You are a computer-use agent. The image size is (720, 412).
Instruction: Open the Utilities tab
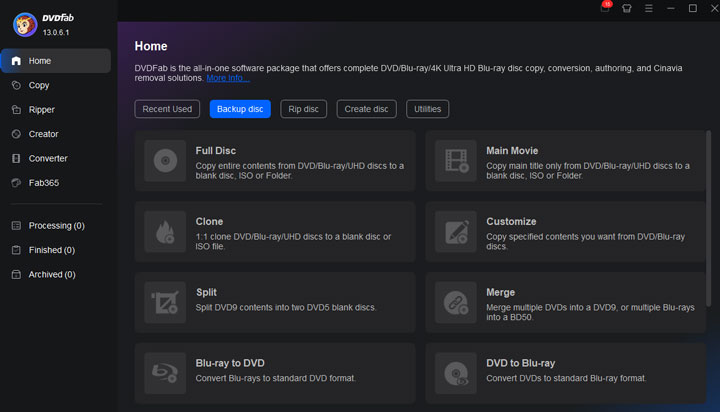click(x=428, y=109)
